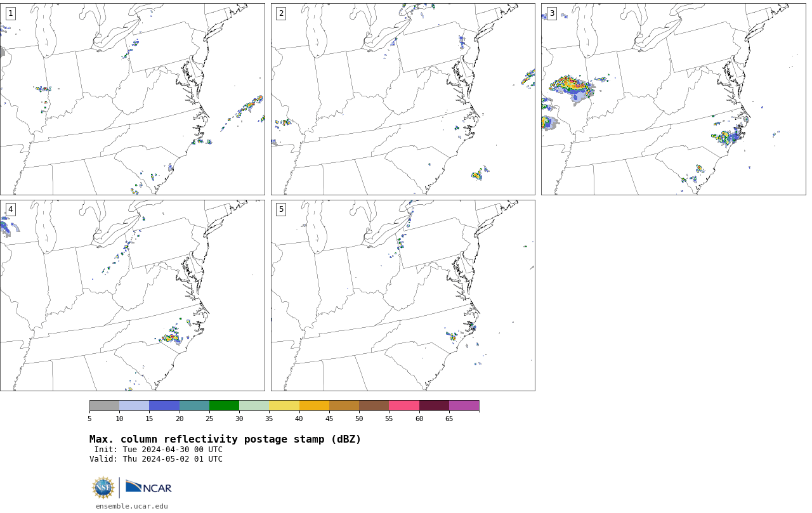The image size is (812, 513).
Task: Open ensemble member 4 map panel
Action: pos(133,295)
